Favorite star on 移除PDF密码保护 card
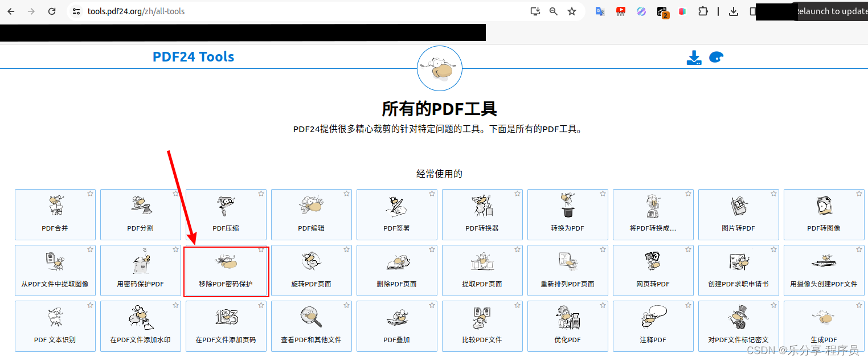This screenshot has height=361, width=868. pyautogui.click(x=261, y=249)
